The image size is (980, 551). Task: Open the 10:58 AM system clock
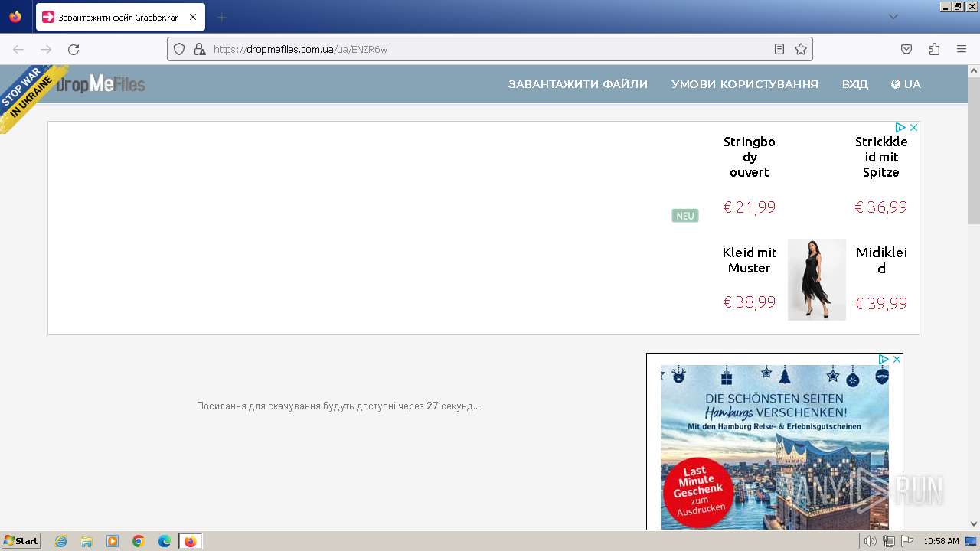941,541
